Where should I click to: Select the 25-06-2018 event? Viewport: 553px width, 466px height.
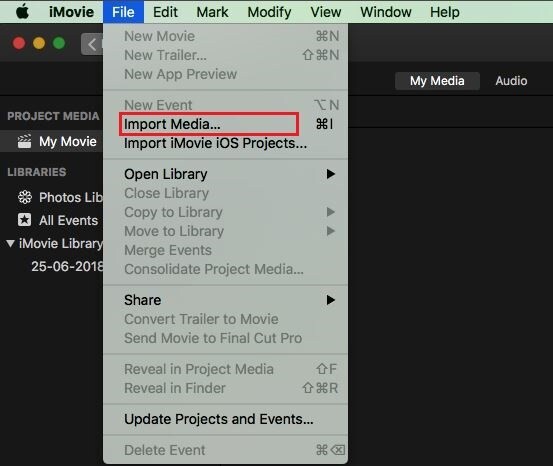click(51, 266)
